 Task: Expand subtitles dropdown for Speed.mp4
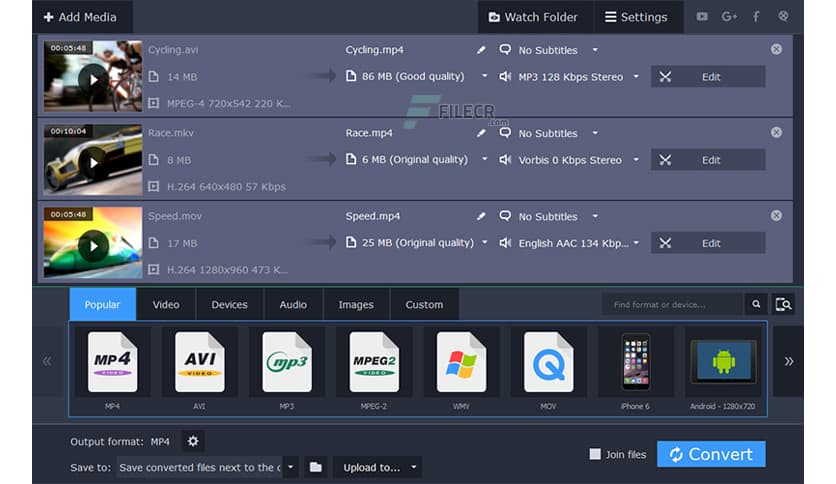pyautogui.click(x=595, y=216)
